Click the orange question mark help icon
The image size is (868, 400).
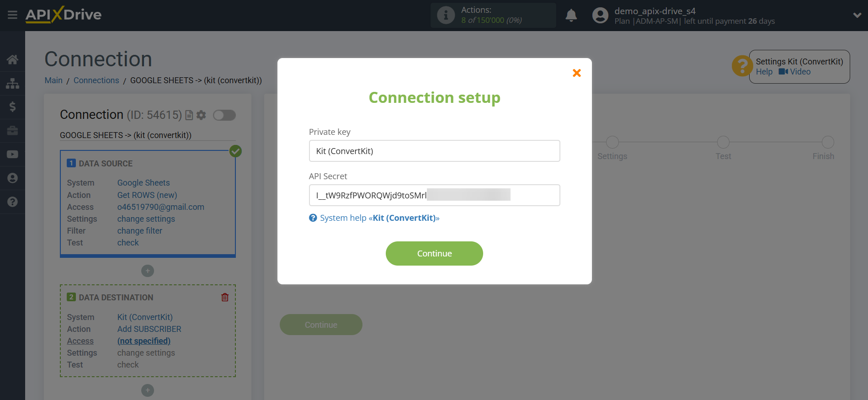pyautogui.click(x=742, y=66)
